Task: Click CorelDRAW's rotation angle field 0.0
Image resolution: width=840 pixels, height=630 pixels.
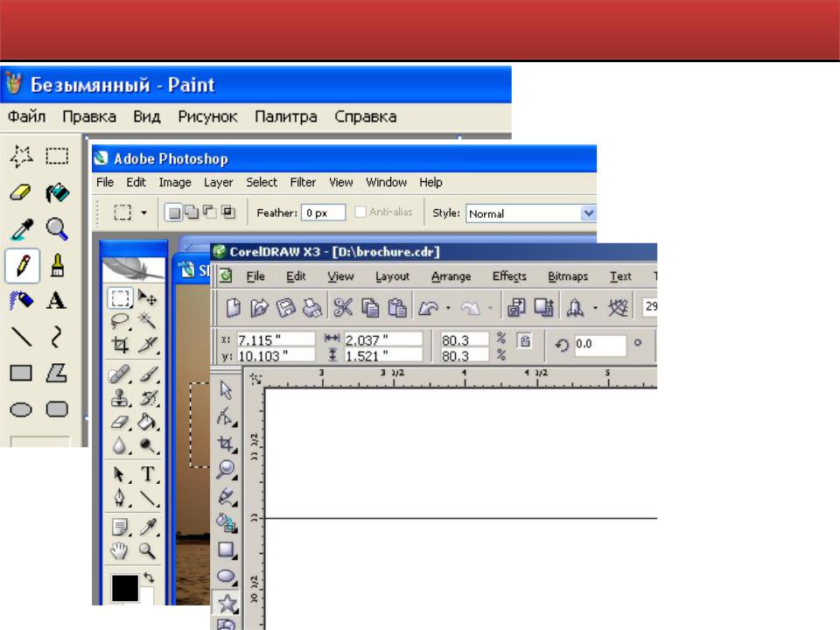Action: click(599, 344)
